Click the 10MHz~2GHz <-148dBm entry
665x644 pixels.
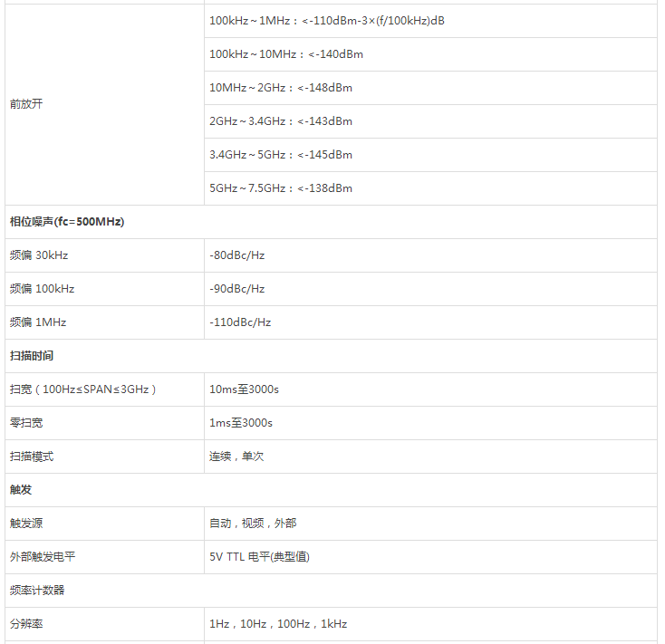[281, 88]
